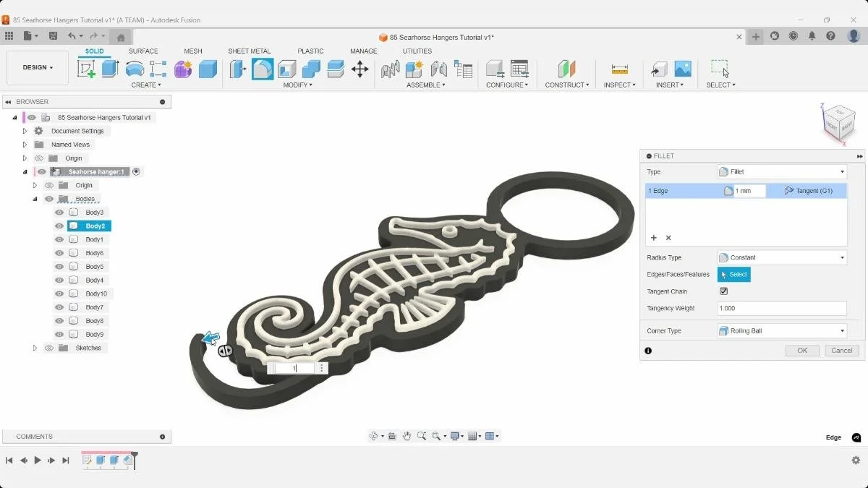The image size is (868, 488).
Task: Click the Save disk icon
Action: pos(53,36)
